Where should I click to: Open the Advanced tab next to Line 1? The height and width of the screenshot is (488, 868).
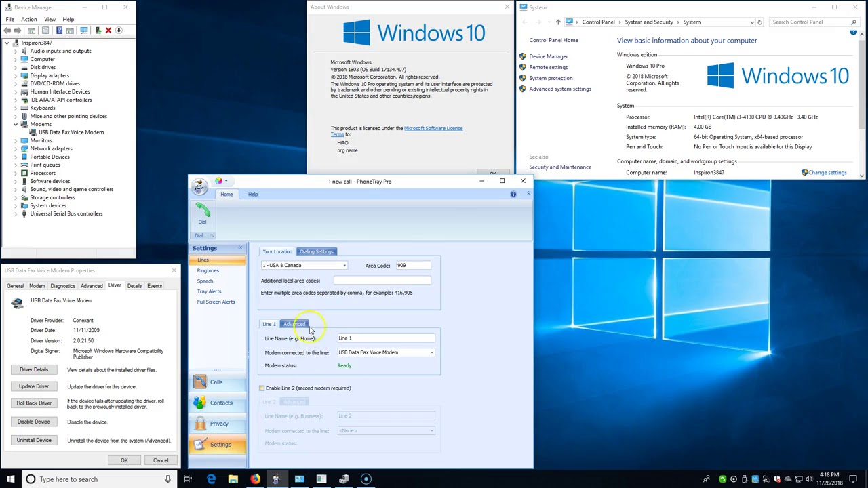point(294,324)
